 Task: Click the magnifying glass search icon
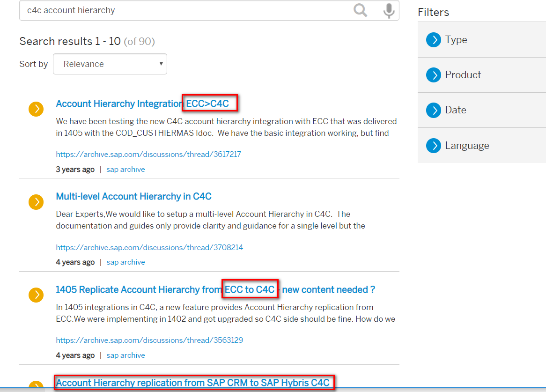coord(360,10)
